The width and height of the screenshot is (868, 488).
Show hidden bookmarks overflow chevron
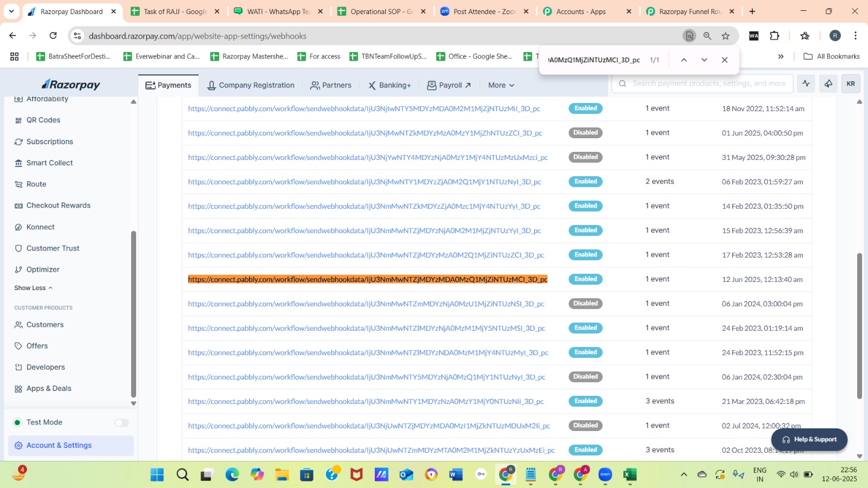781,56
